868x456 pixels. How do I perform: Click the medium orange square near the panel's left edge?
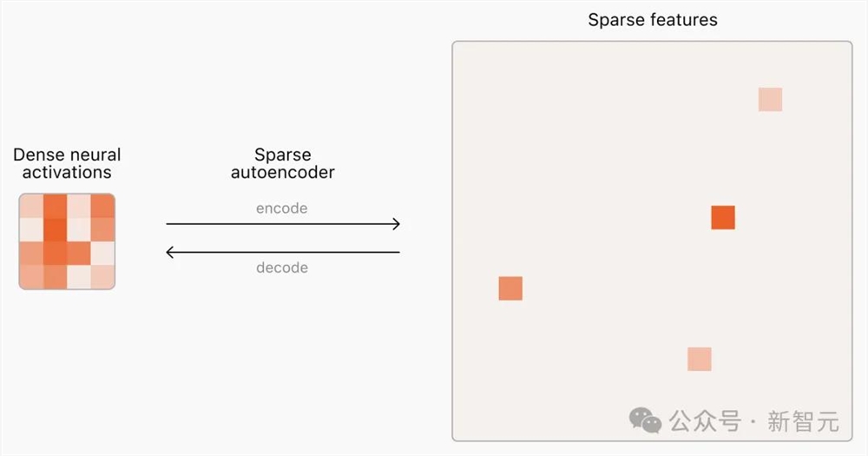(510, 288)
